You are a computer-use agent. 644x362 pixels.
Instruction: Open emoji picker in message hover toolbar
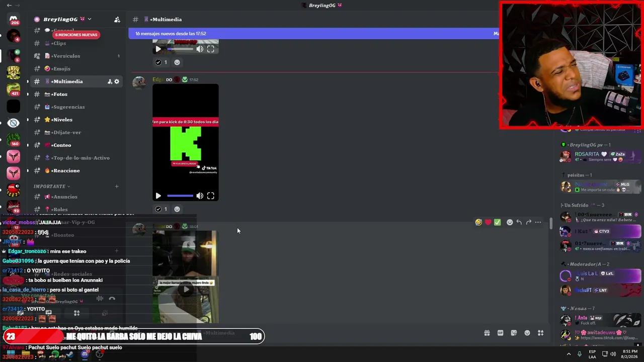(x=510, y=222)
